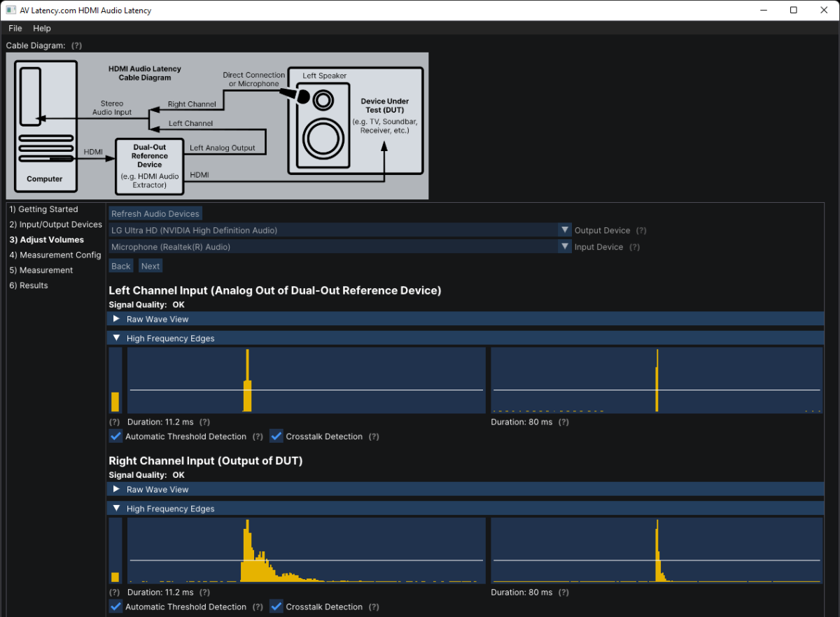Image resolution: width=840 pixels, height=617 pixels.
Task: Click help icon beside Input Device label
Action: (634, 247)
